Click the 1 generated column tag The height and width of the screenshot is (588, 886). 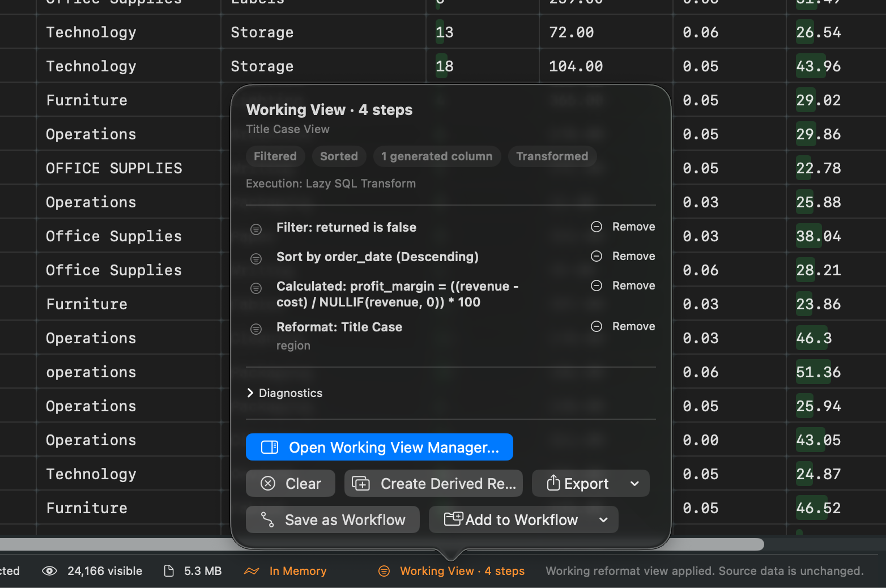(x=437, y=156)
